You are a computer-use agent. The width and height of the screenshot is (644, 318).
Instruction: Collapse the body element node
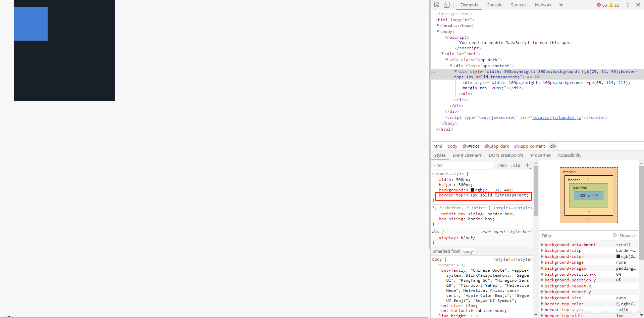point(438,31)
